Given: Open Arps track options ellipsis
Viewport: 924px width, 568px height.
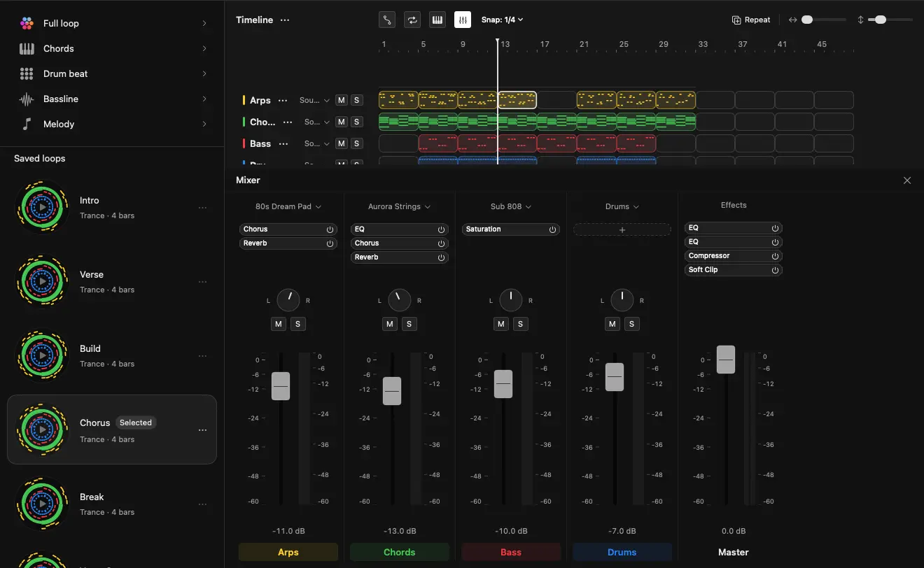Looking at the screenshot, I should point(283,101).
